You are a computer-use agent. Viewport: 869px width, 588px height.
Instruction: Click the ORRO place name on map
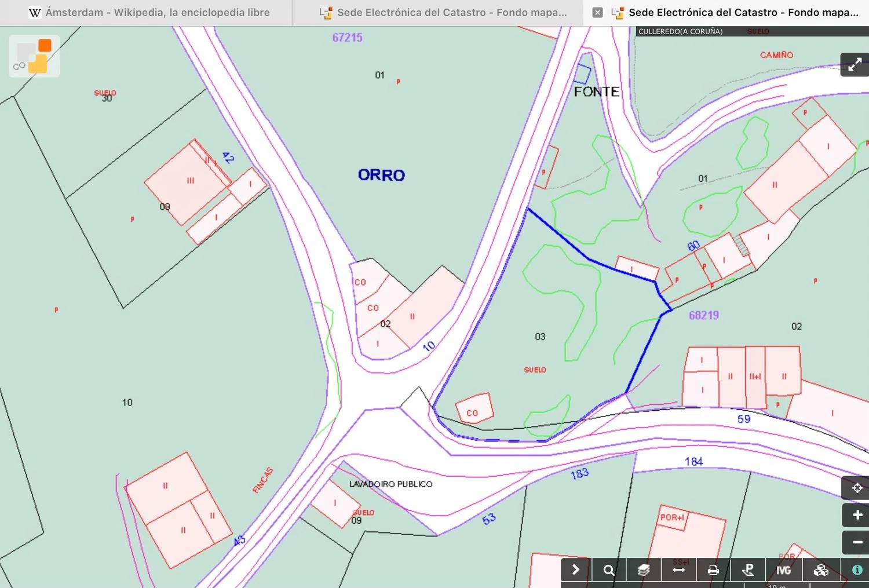point(381,175)
